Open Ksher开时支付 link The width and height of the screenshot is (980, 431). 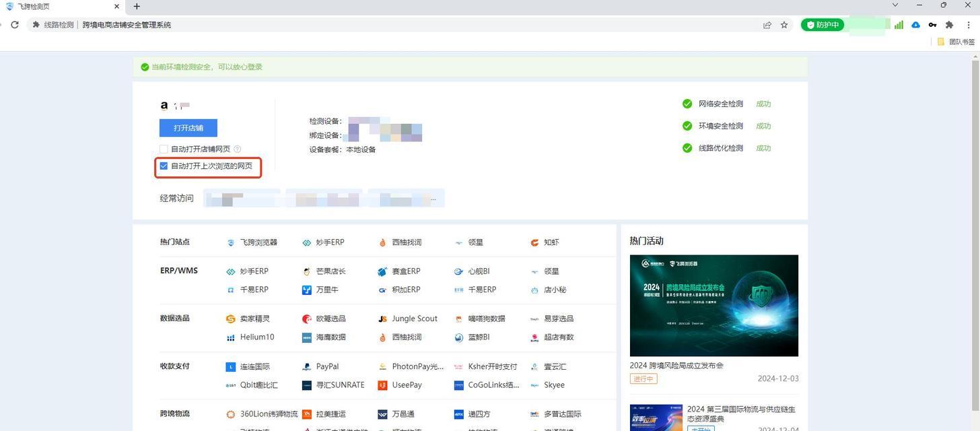click(486, 367)
